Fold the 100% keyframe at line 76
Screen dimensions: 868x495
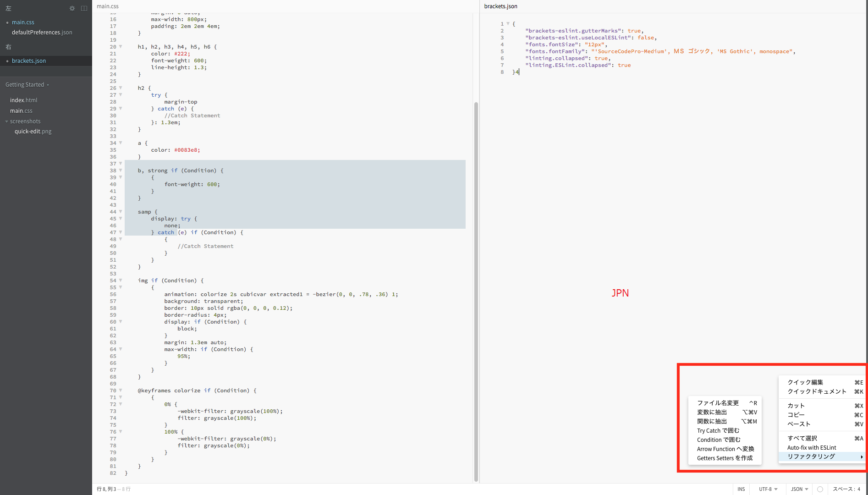121,432
